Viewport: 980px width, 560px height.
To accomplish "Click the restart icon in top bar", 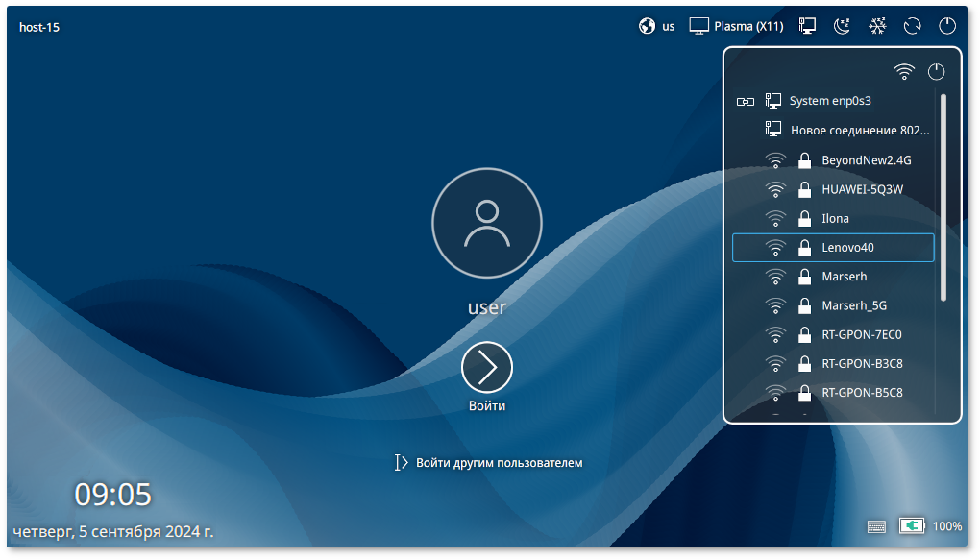I will pos(913,27).
